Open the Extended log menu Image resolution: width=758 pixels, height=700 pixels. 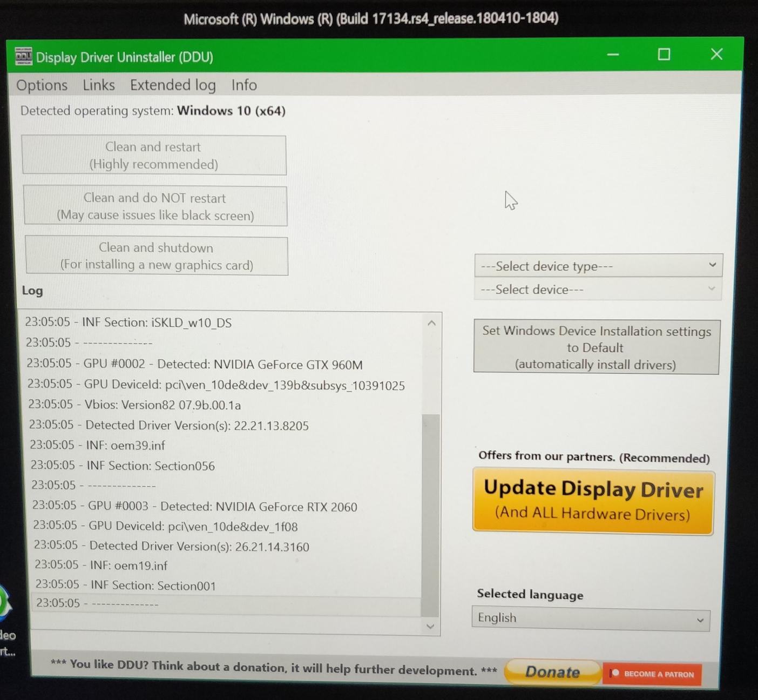point(173,85)
